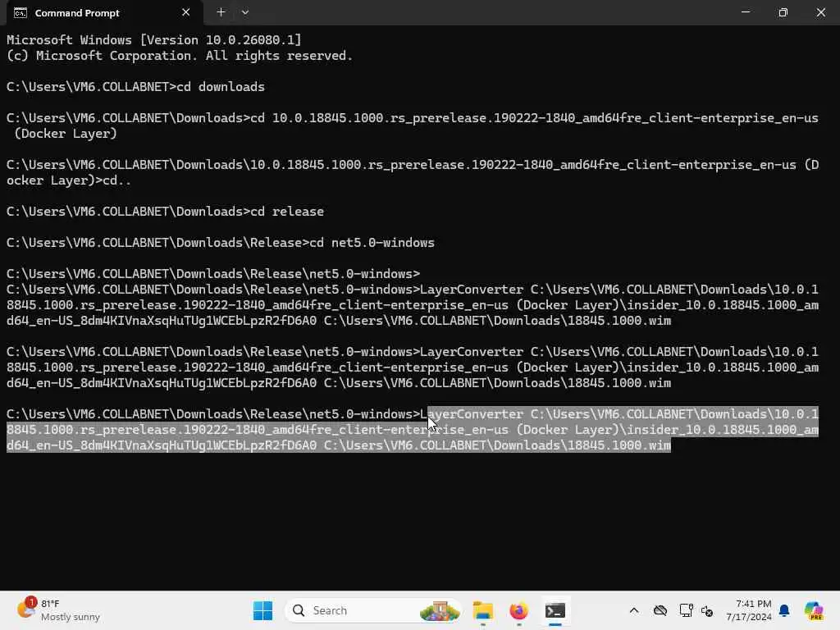
Task: Click the 'cd downloads' command line
Action: click(x=135, y=87)
